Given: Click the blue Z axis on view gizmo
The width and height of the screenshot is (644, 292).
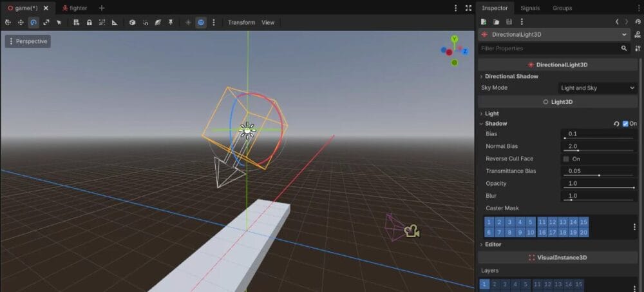Looking at the screenshot, I should (465, 52).
